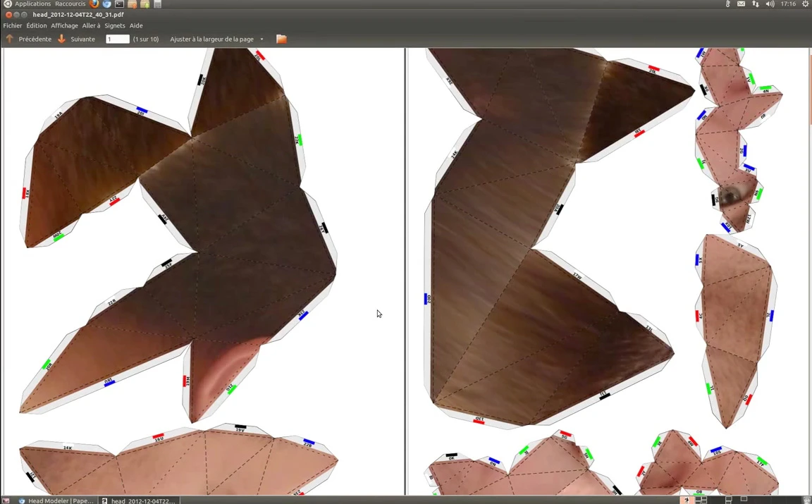This screenshot has width=812, height=504.
Task: Open the zoom level dropdown arrow
Action: click(262, 39)
